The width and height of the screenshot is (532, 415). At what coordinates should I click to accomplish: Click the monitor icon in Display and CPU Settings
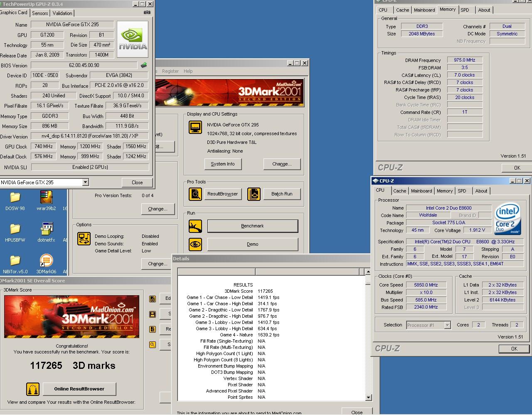[x=195, y=128]
